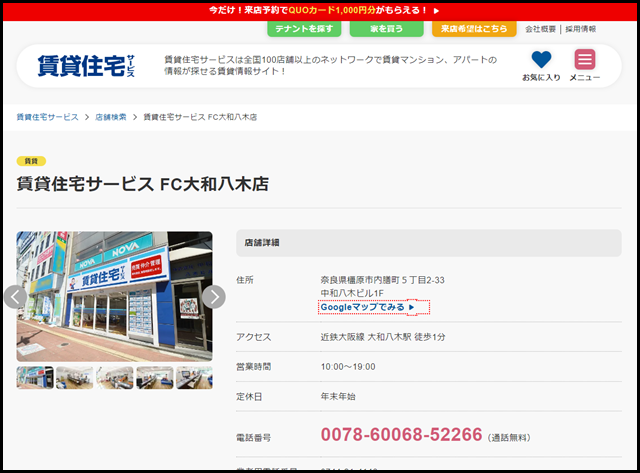
Task: Show next store photo arrow
Action: pos(214,297)
